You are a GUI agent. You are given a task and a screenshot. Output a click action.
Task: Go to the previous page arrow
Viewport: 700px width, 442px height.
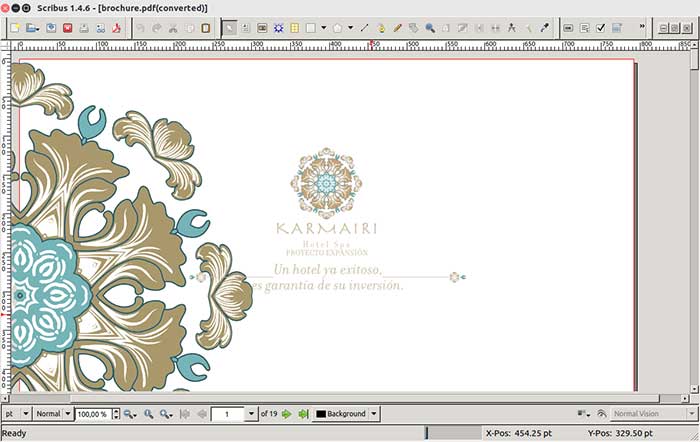tap(202, 414)
